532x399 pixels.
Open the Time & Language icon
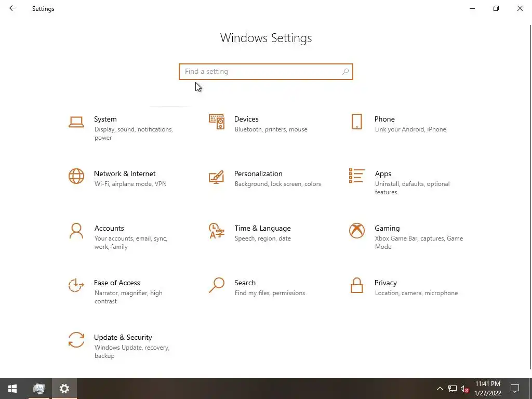[217, 231]
